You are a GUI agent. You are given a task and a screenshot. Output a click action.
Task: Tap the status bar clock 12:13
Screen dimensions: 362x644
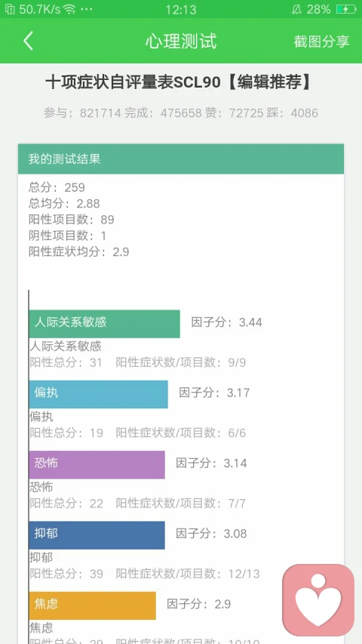(180, 10)
